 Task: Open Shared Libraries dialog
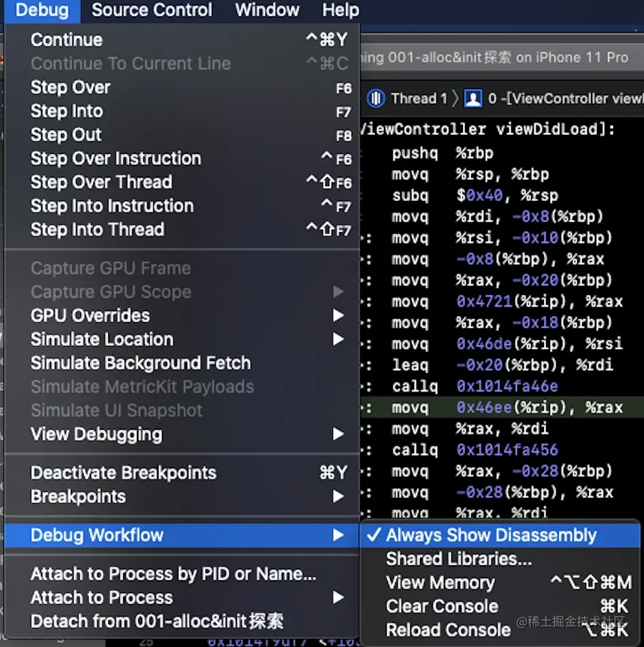[x=459, y=559]
